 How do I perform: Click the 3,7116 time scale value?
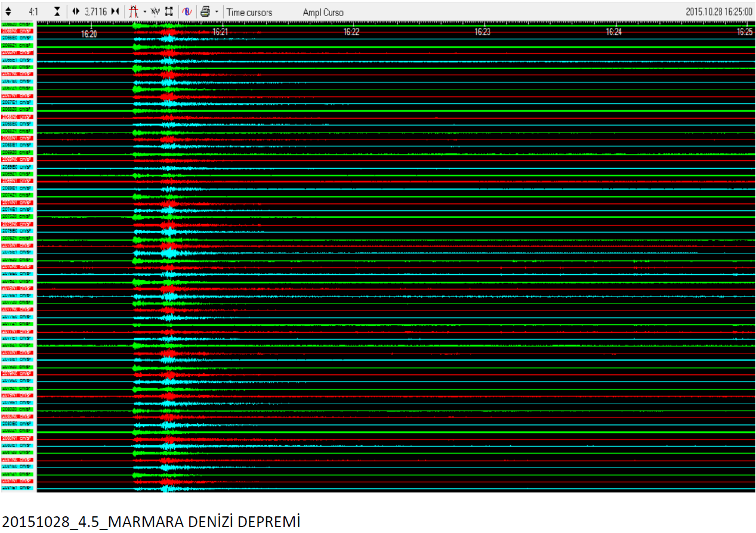pos(95,12)
